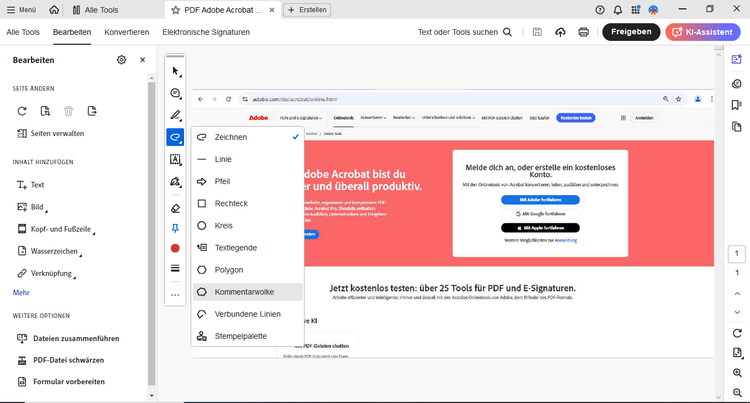This screenshot has height=403, width=750.
Task: Select the text box tool
Action: pos(176,159)
